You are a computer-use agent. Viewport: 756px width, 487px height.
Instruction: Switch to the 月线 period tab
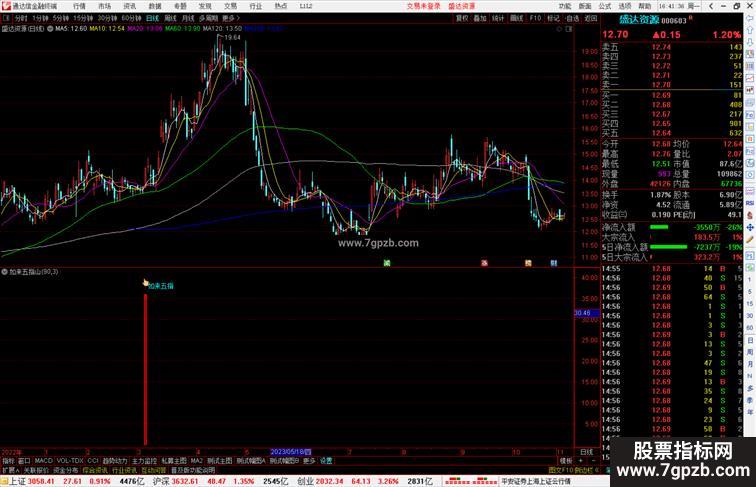[188, 18]
